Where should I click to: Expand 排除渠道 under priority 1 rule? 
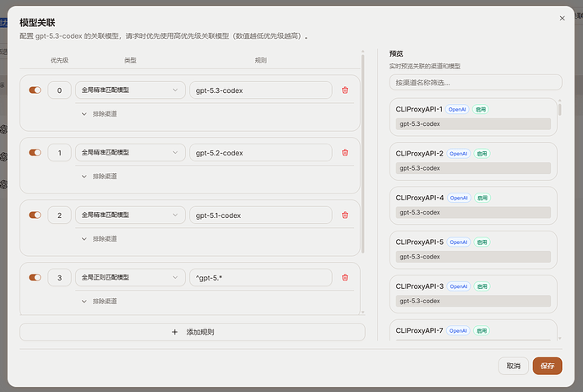99,177
